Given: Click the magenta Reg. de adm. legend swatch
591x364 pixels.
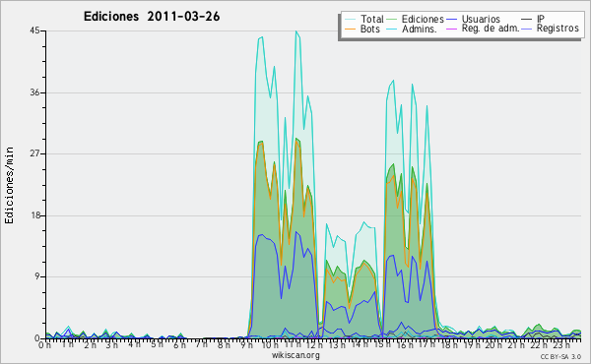Looking at the screenshot, I should (452, 29).
